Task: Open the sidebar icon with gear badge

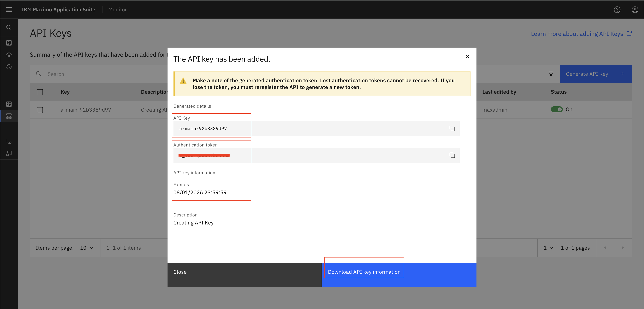Action: pos(9,141)
